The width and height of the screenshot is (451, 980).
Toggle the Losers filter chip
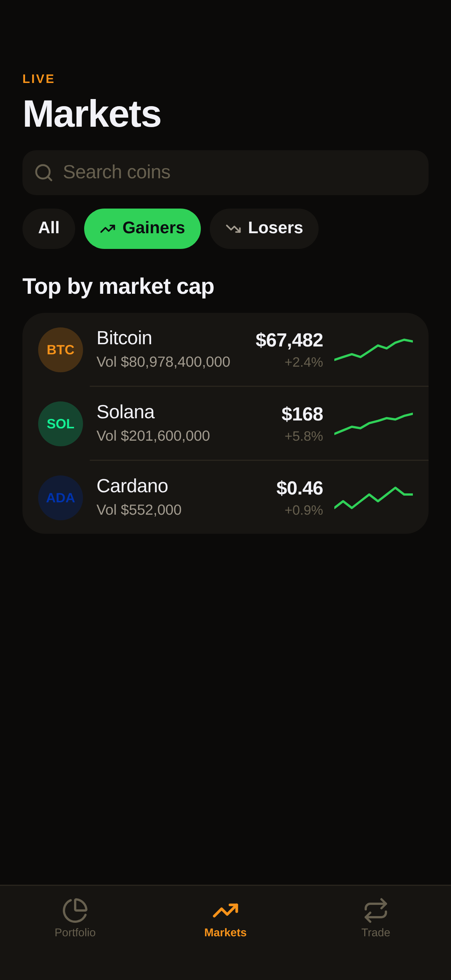(264, 229)
